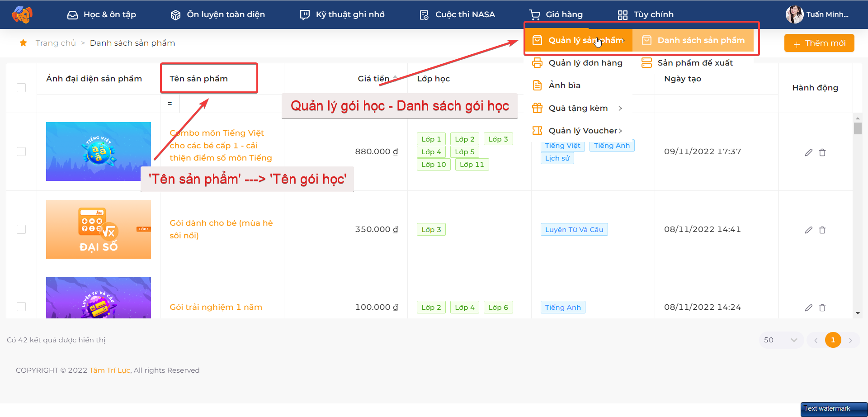The width and height of the screenshot is (868, 417).
Task: Open the Combo môn Tiếng Việt product link
Action: [221, 146]
